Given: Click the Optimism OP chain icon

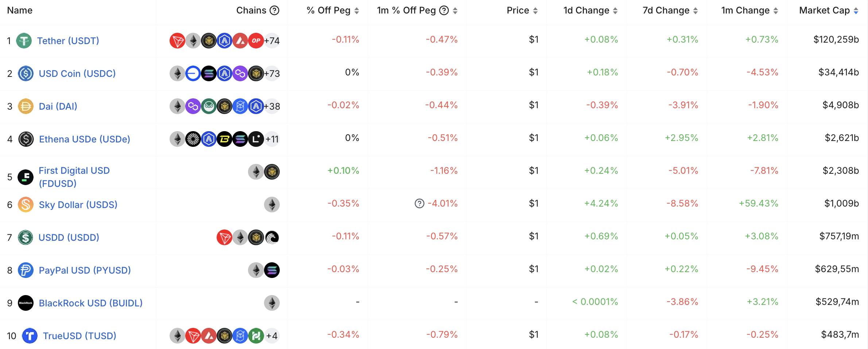Looking at the screenshot, I should (256, 40).
